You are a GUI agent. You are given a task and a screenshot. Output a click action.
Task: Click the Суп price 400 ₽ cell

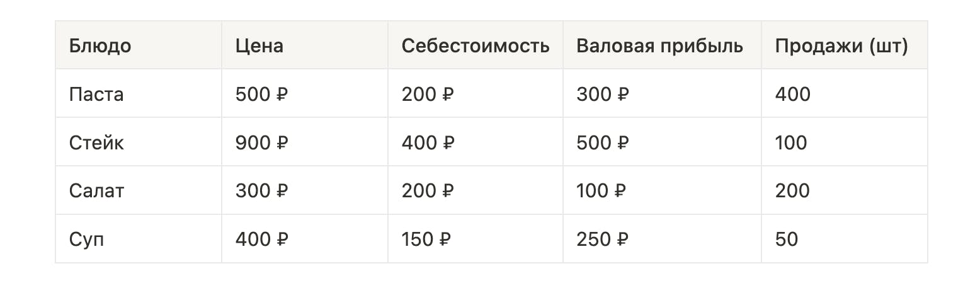coord(261,239)
